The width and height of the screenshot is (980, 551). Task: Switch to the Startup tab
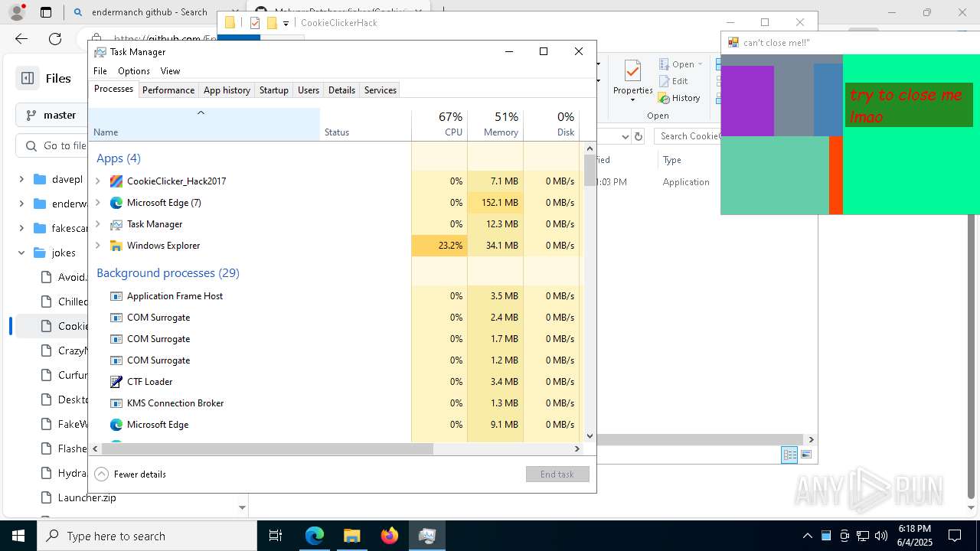[x=273, y=90]
